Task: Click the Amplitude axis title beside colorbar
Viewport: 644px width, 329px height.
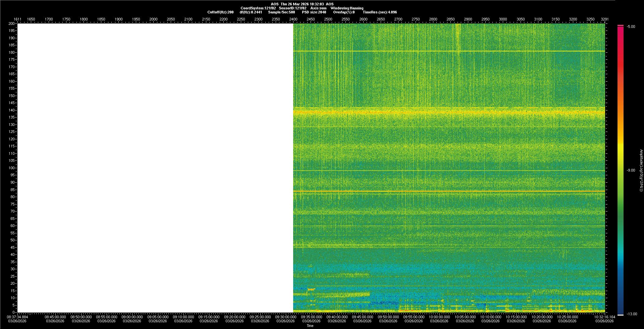Action: click(x=641, y=170)
